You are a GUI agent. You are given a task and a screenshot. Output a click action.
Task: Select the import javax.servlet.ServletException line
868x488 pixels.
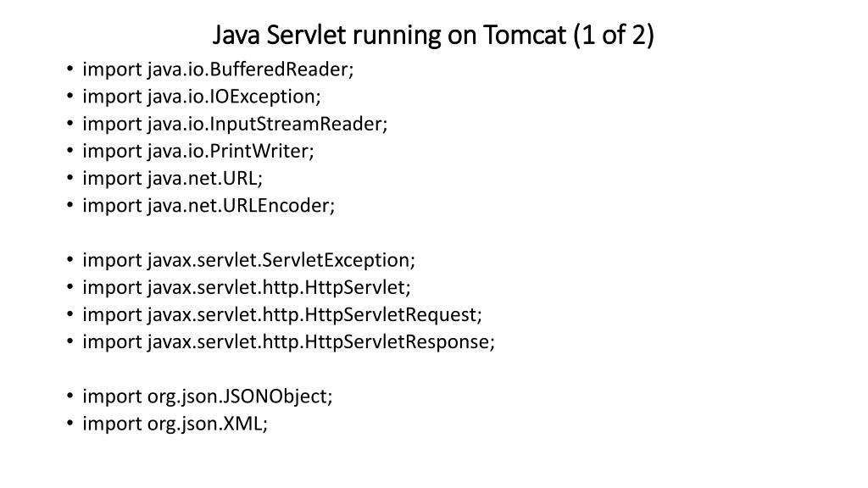tap(248, 260)
